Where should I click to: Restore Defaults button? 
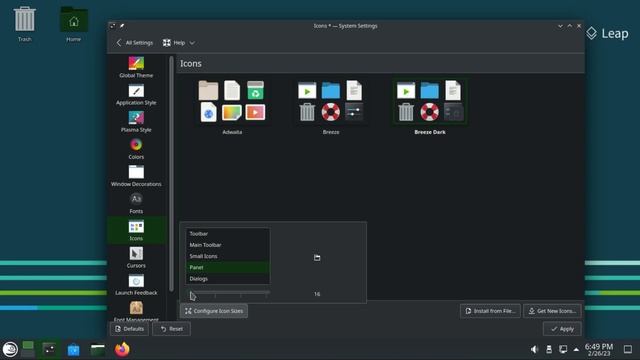pos(129,329)
